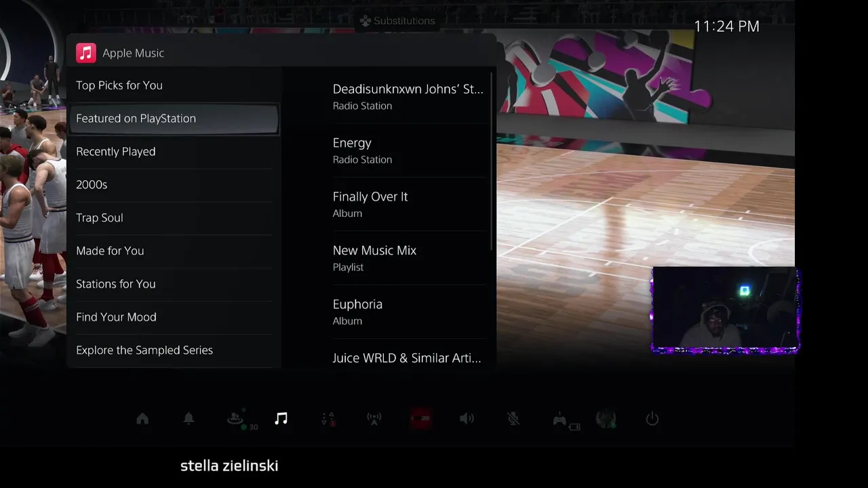Screen dimensions: 868x488
Task: Toggle the muted microphone icon
Action: 513,419
